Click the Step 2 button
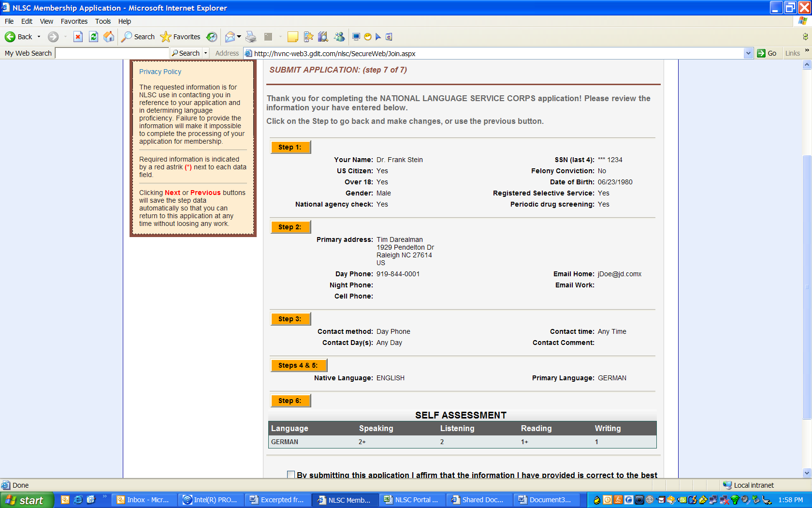 tap(290, 227)
